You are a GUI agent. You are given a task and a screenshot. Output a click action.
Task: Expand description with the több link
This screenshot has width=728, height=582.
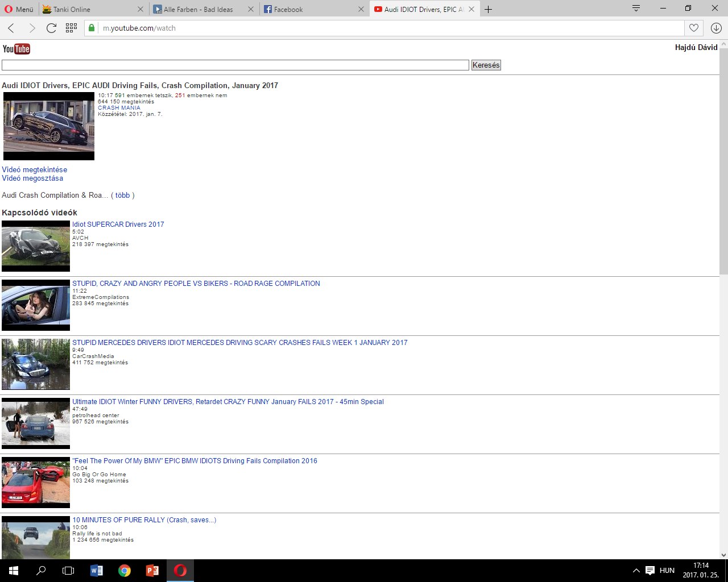pyautogui.click(x=122, y=195)
